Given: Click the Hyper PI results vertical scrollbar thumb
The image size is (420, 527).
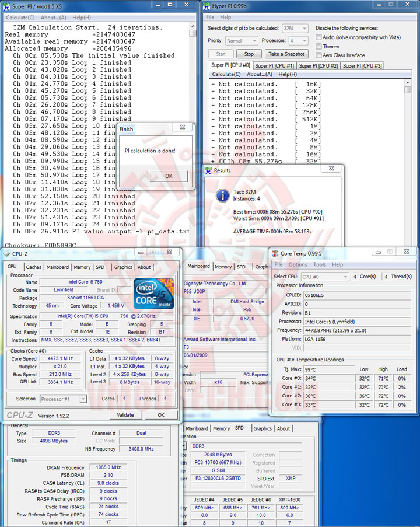Looking at the screenshot, I should (408, 90).
